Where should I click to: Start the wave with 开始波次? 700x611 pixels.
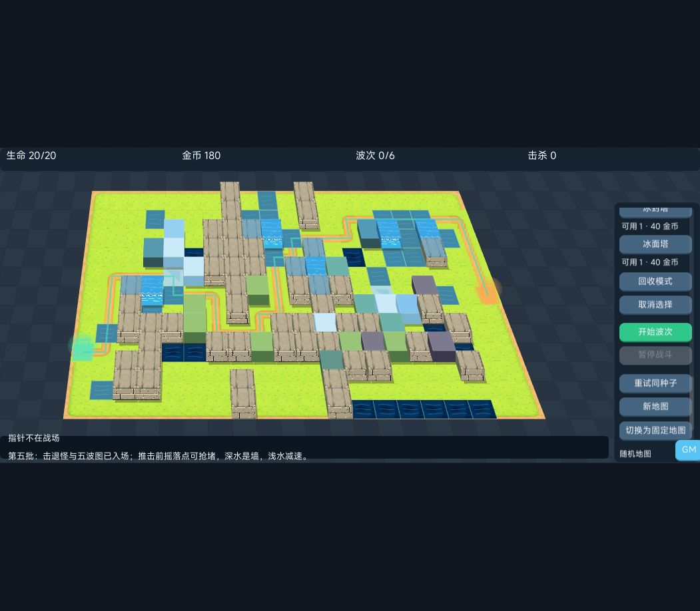[655, 332]
